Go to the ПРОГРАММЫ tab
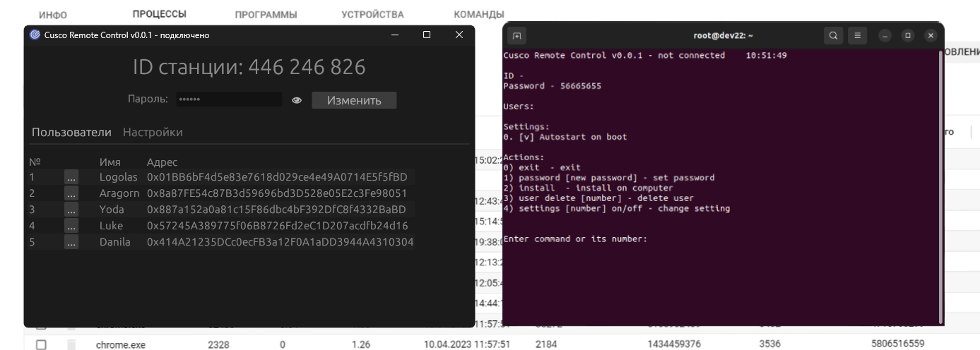The height and width of the screenshot is (350, 980). coord(266,15)
